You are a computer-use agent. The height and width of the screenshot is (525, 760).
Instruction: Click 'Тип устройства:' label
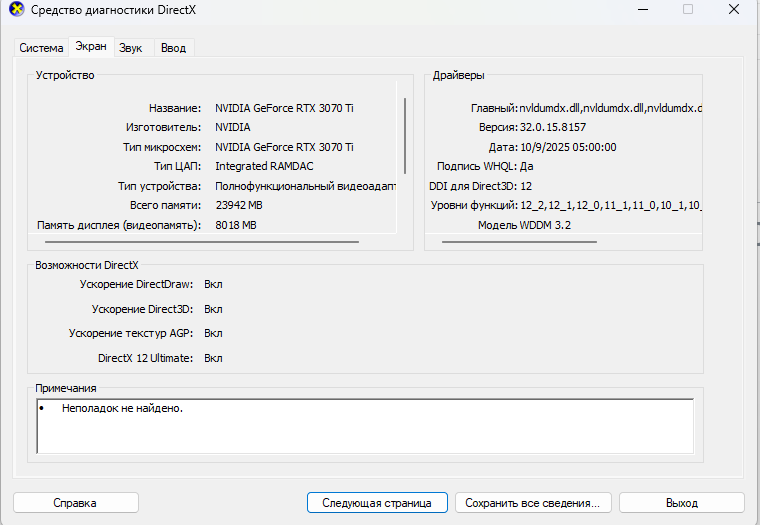pyautogui.click(x=159, y=186)
